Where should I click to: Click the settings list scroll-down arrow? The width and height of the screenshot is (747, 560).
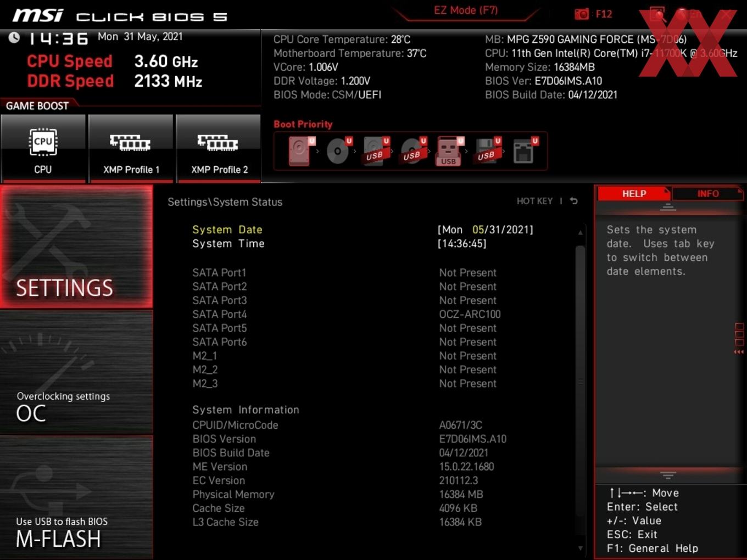click(x=580, y=548)
